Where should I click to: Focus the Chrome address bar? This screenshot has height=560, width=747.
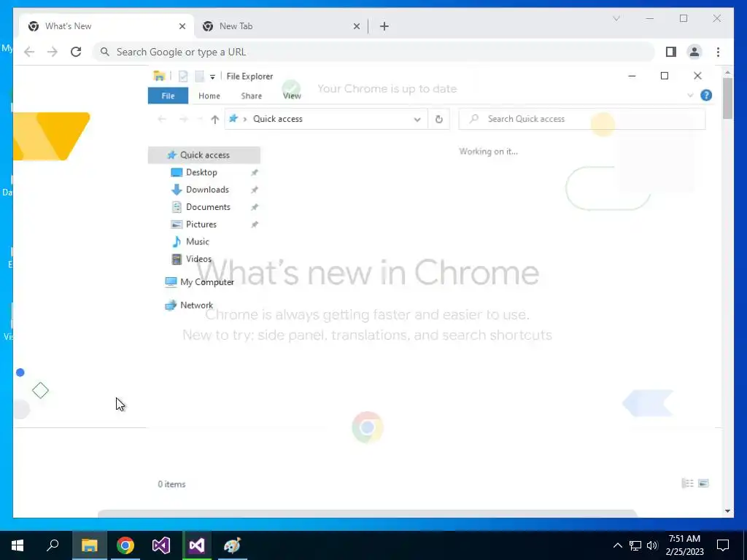[x=374, y=52]
